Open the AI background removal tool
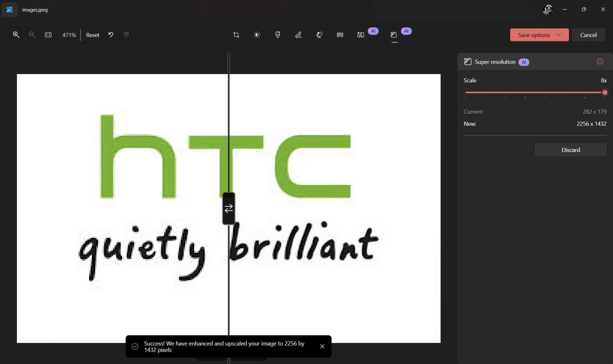613x364 pixels. coord(361,35)
